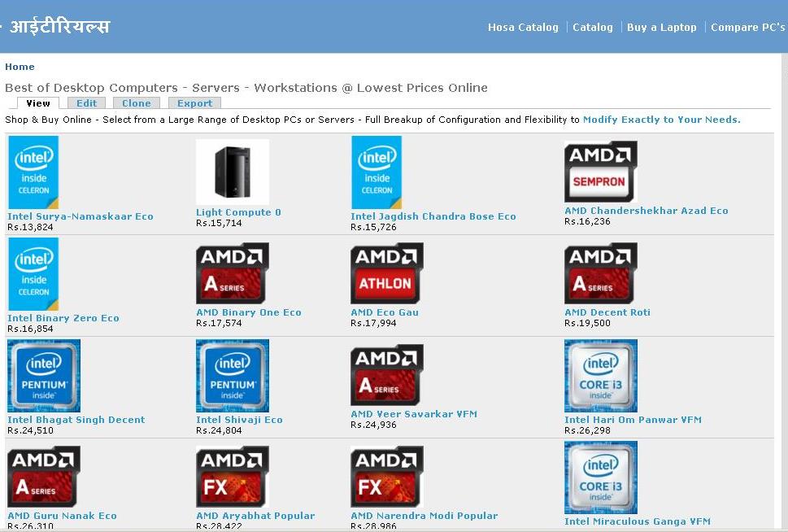Click Pentium logo above Intel Shivaji Eco

click(233, 376)
